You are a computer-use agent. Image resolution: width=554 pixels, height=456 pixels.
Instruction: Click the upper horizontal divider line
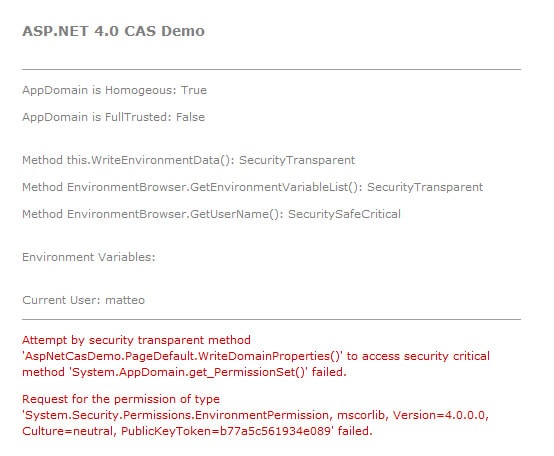[271, 70]
